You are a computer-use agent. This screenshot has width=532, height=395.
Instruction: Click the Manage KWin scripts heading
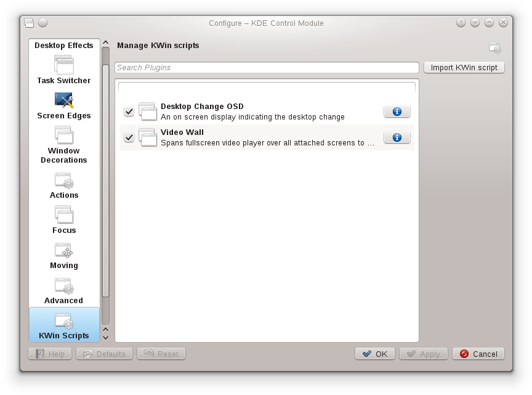click(158, 45)
